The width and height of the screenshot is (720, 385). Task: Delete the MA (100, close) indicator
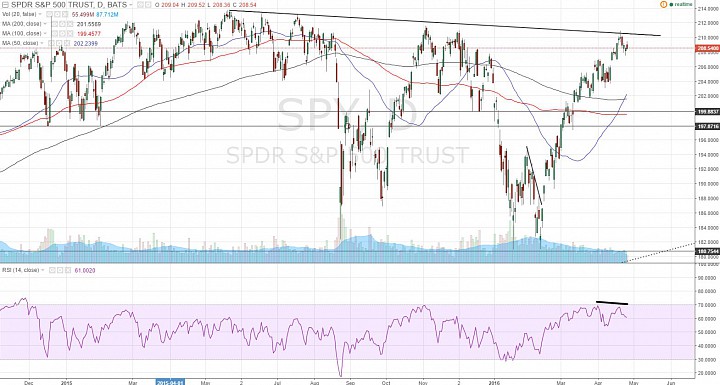[70, 34]
